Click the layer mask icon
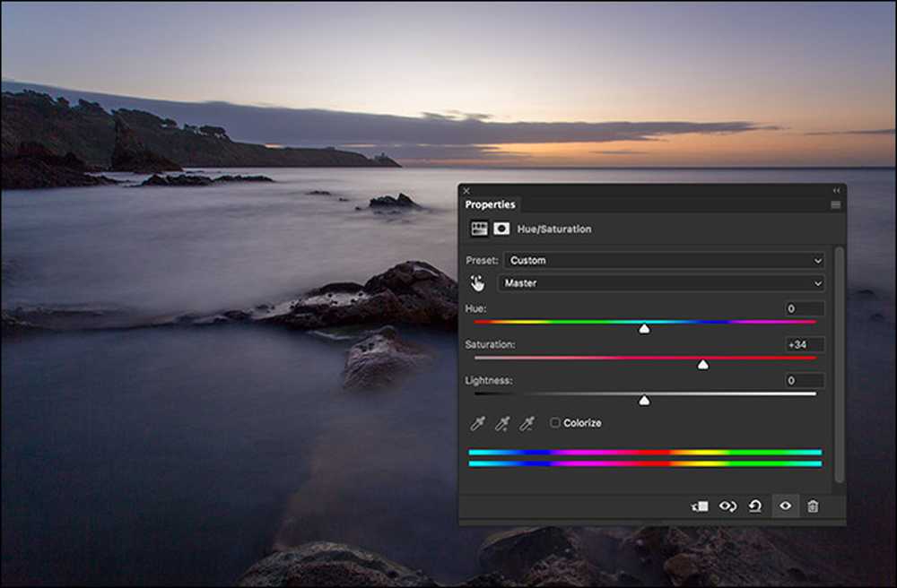 (501, 229)
